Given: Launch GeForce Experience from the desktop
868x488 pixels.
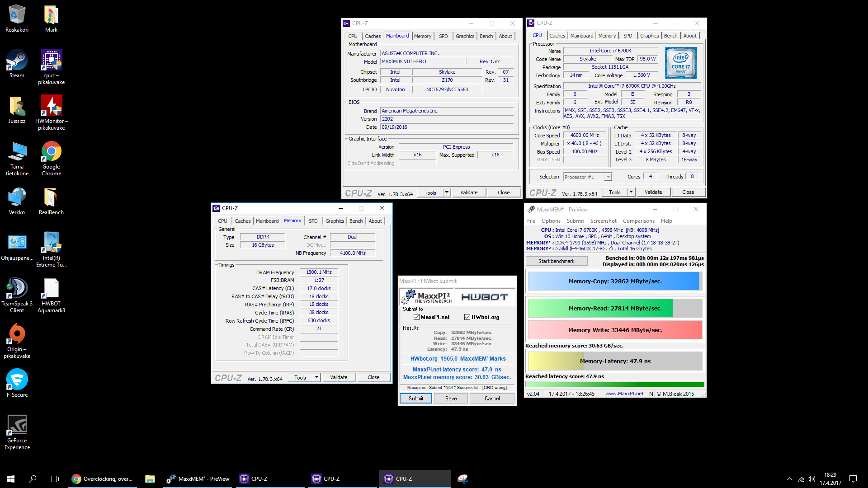Looking at the screenshot, I should (x=17, y=432).
